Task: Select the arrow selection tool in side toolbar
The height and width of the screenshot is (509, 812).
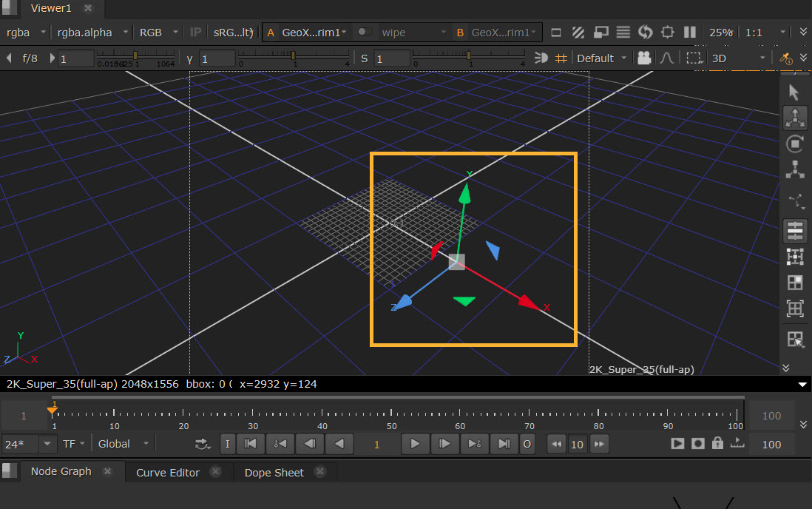Action: pos(794,92)
